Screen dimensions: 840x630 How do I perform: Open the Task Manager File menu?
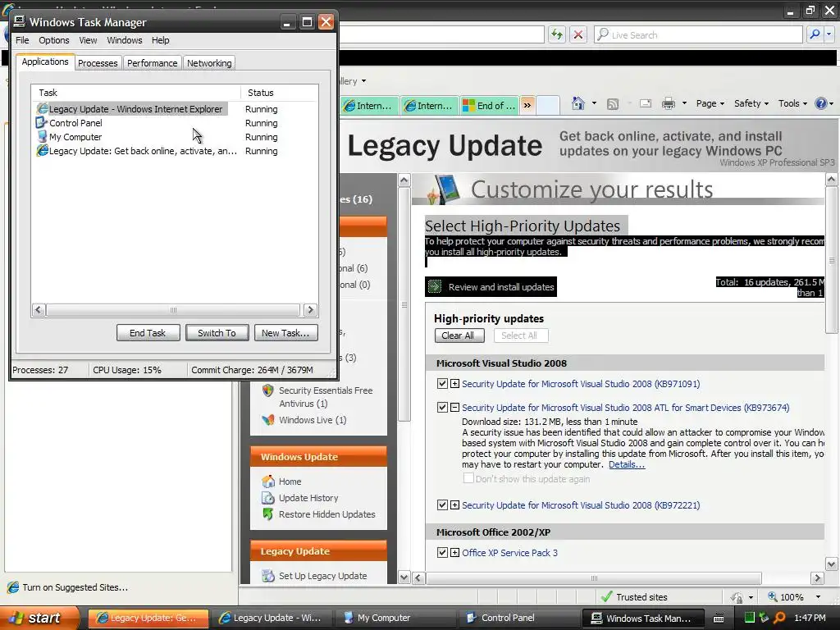tap(22, 40)
